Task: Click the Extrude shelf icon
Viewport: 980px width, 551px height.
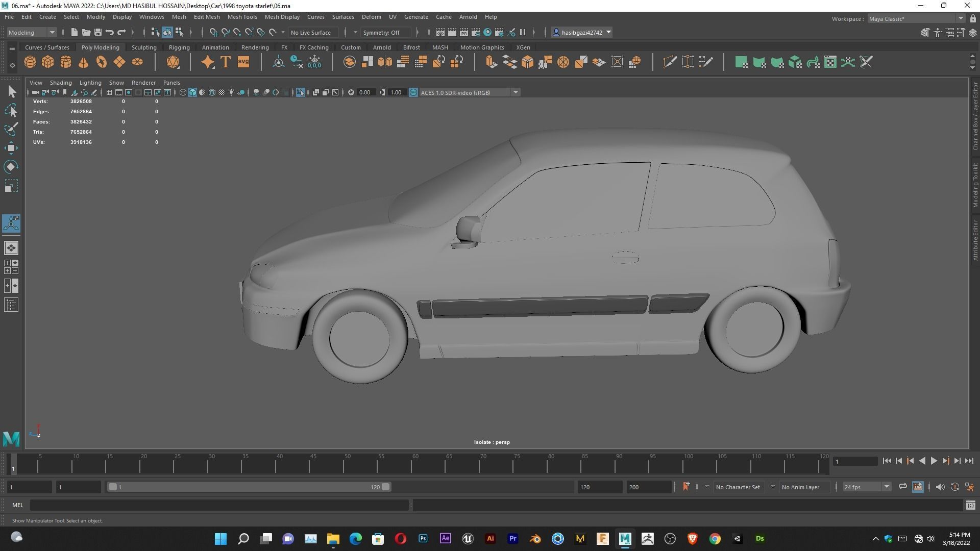Action: 491,62
